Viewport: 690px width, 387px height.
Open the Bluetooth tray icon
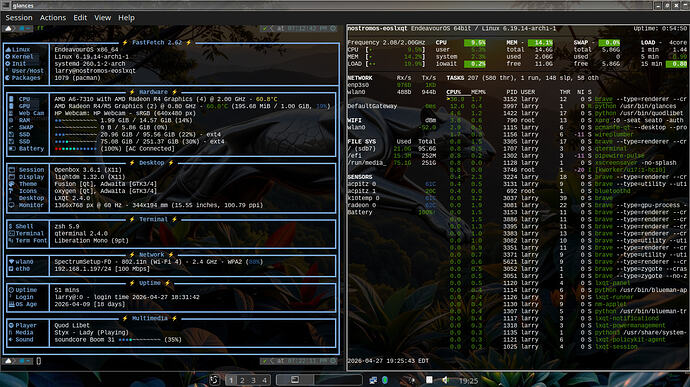(x=385, y=380)
